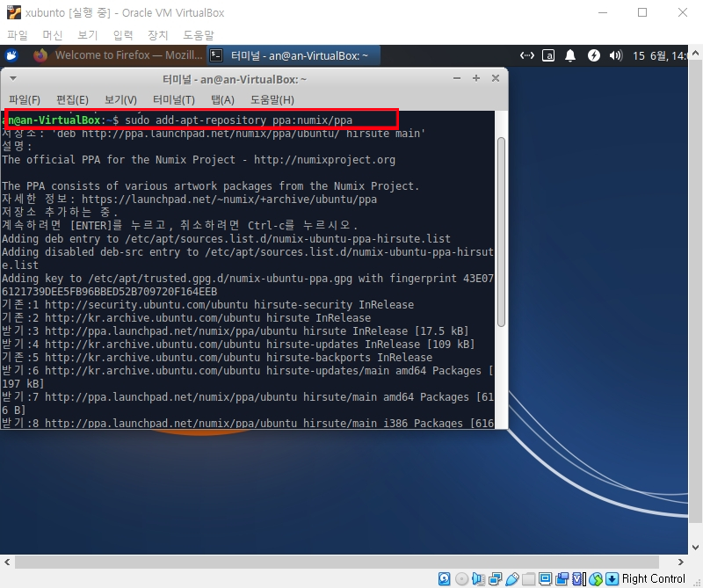Open the 파일(F) terminal menu
The height and width of the screenshot is (588, 703).
pos(25,99)
